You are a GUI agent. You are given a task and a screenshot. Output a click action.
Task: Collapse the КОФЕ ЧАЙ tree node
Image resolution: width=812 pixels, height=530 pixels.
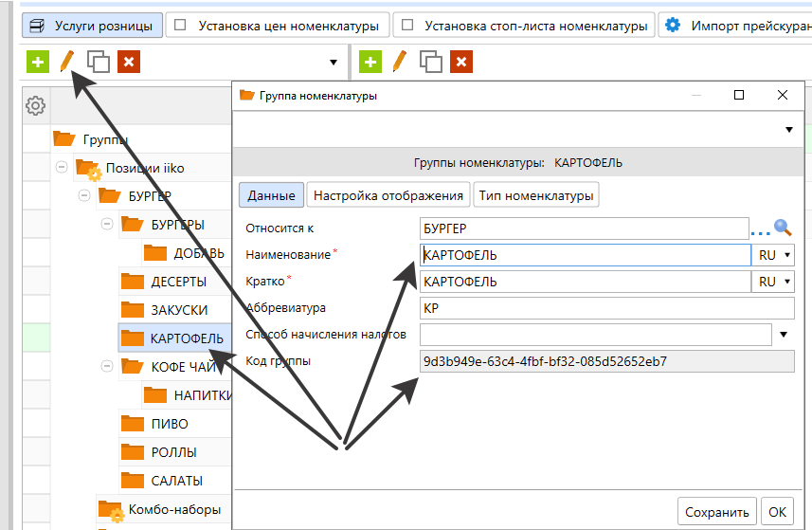[107, 366]
